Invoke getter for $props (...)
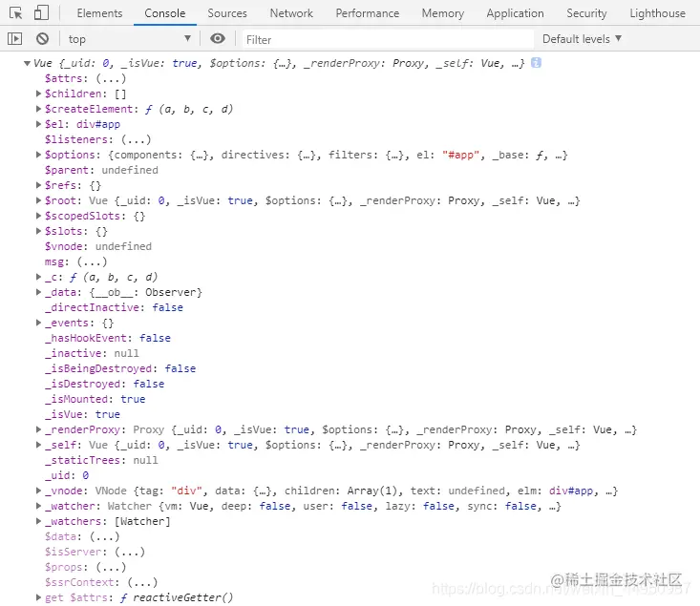This screenshot has height=606, width=700. coord(111,567)
